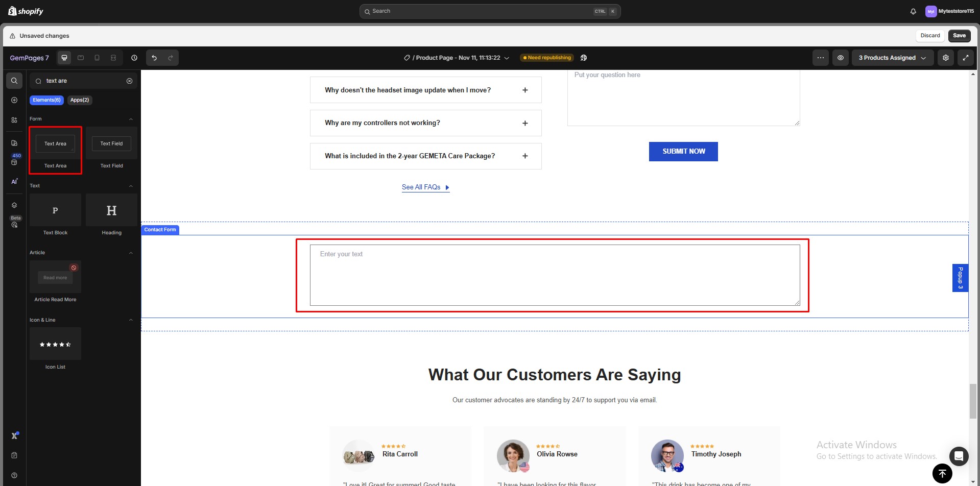Switch to tablet preview mode
The image size is (980, 486).
(81, 58)
